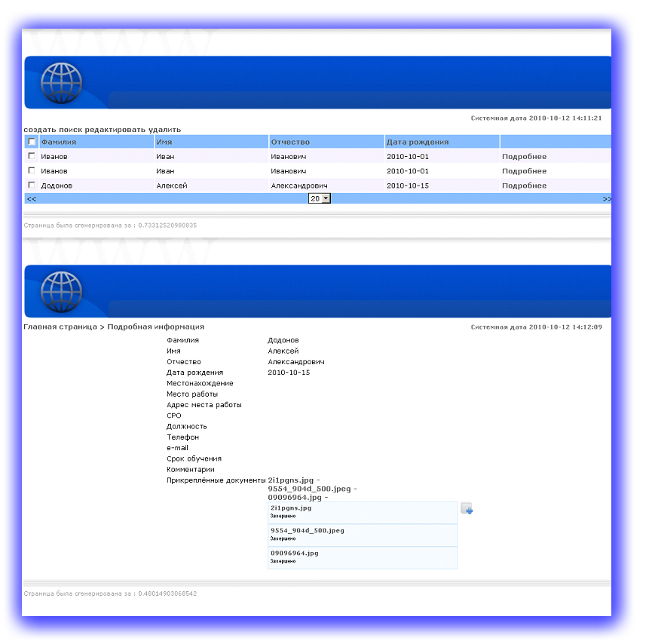Click the globe logo above the breadcrumb trail

tap(61, 292)
